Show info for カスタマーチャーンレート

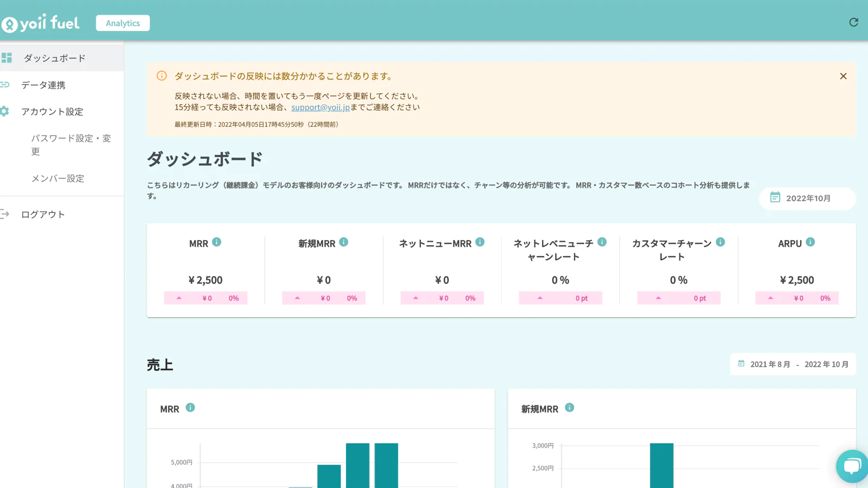coord(720,242)
